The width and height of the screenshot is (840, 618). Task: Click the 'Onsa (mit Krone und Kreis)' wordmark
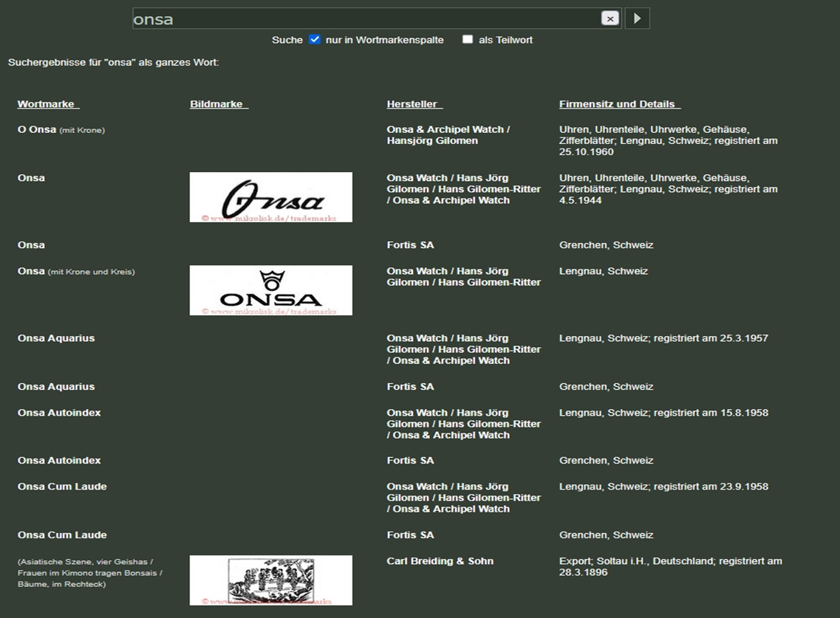coord(32,271)
